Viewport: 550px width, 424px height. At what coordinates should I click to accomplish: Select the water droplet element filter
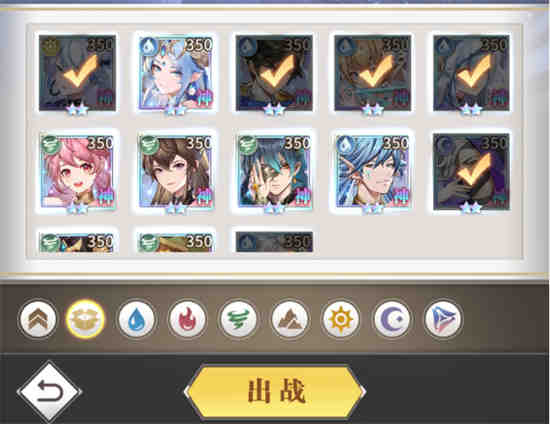136,319
